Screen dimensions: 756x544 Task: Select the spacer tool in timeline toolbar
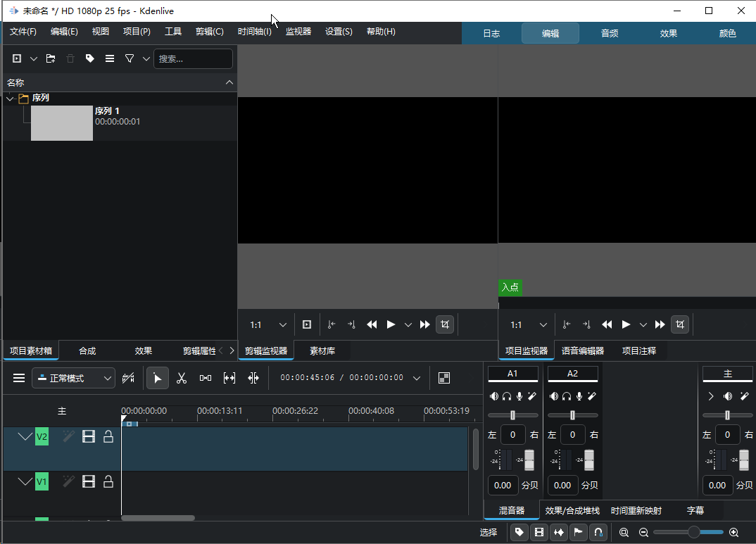click(x=205, y=378)
